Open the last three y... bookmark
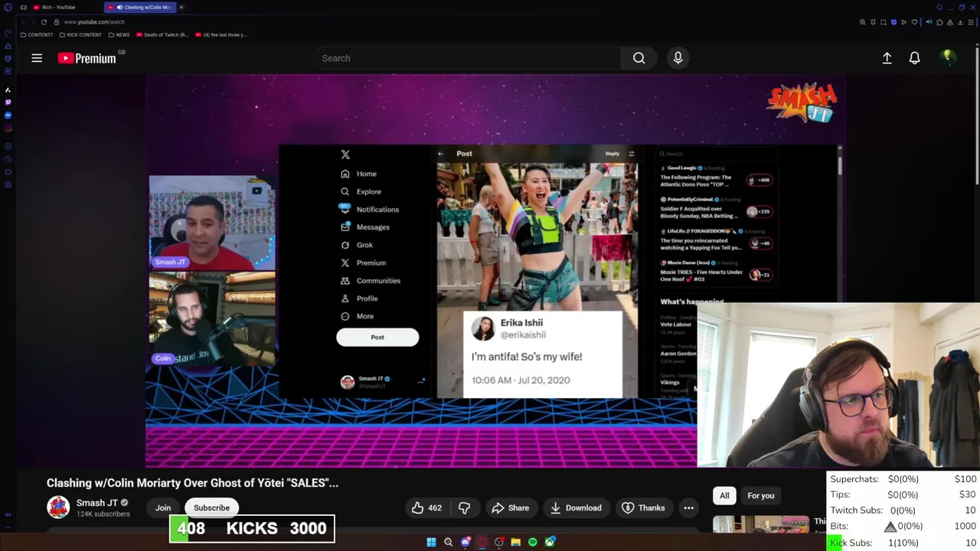980x551 pixels. click(221, 34)
